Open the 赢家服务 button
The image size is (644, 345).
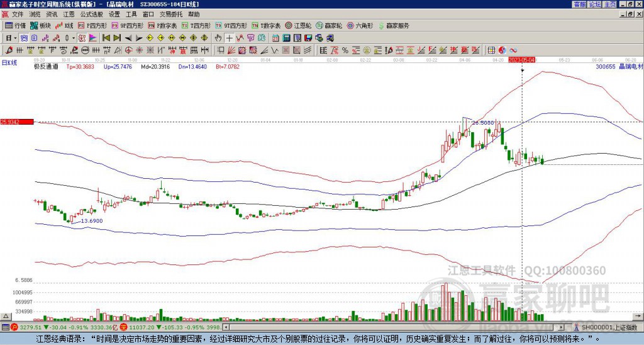pyautogui.click(x=394, y=25)
